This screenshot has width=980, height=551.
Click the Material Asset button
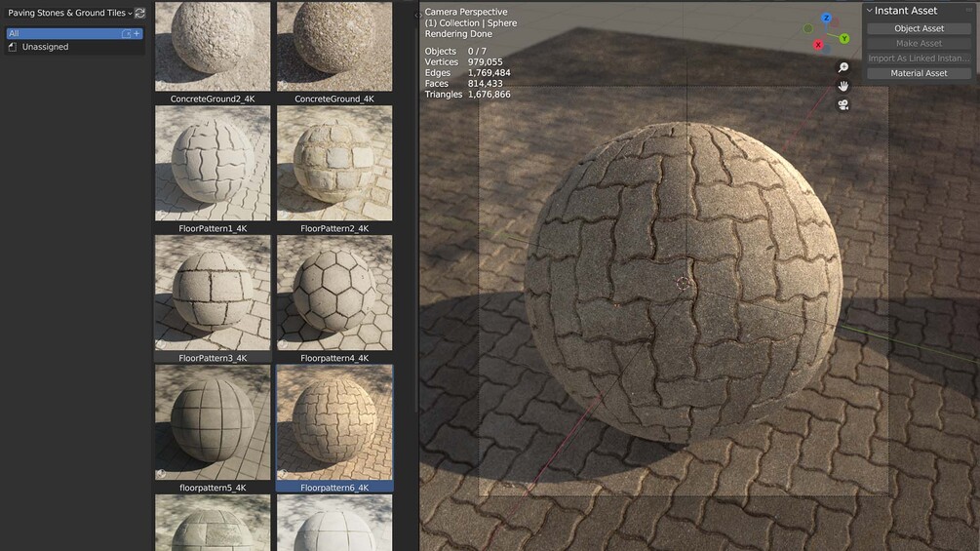(x=919, y=73)
